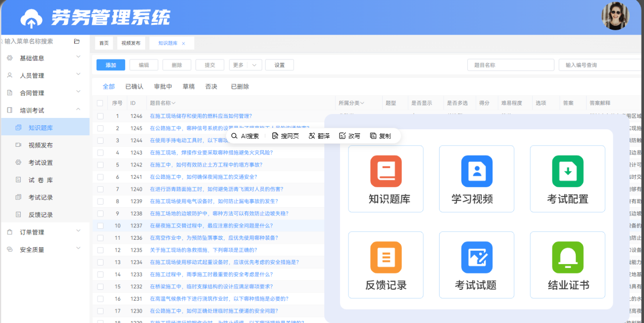Open the 反馈记录 icon panel
This screenshot has height=323, width=644.
tap(386, 265)
